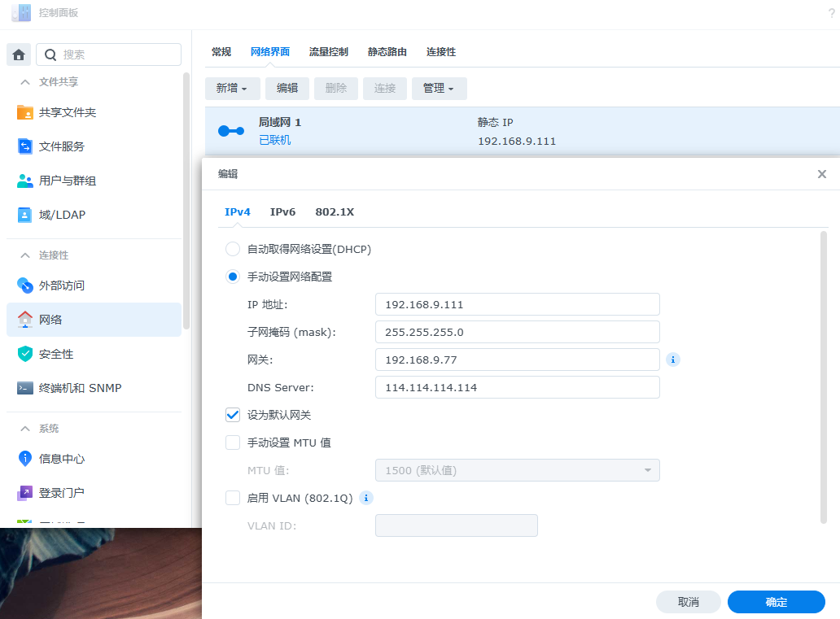Click the search magnifier icon

pos(50,54)
